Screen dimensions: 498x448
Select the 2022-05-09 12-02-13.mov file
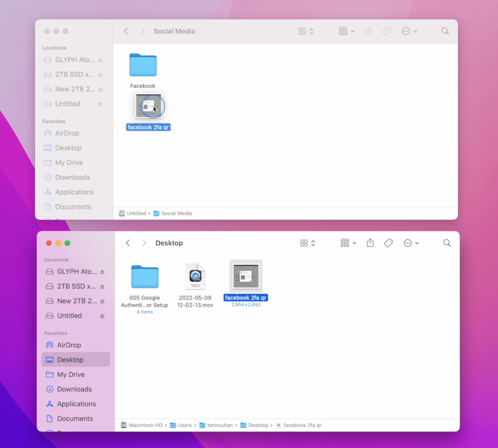pos(195,276)
